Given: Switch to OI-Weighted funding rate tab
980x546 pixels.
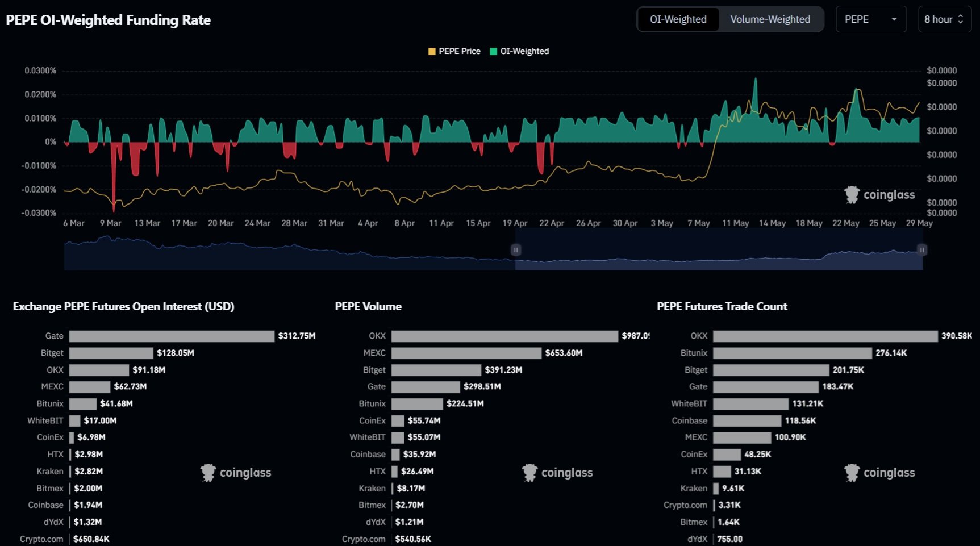Looking at the screenshot, I should pyautogui.click(x=678, y=19).
